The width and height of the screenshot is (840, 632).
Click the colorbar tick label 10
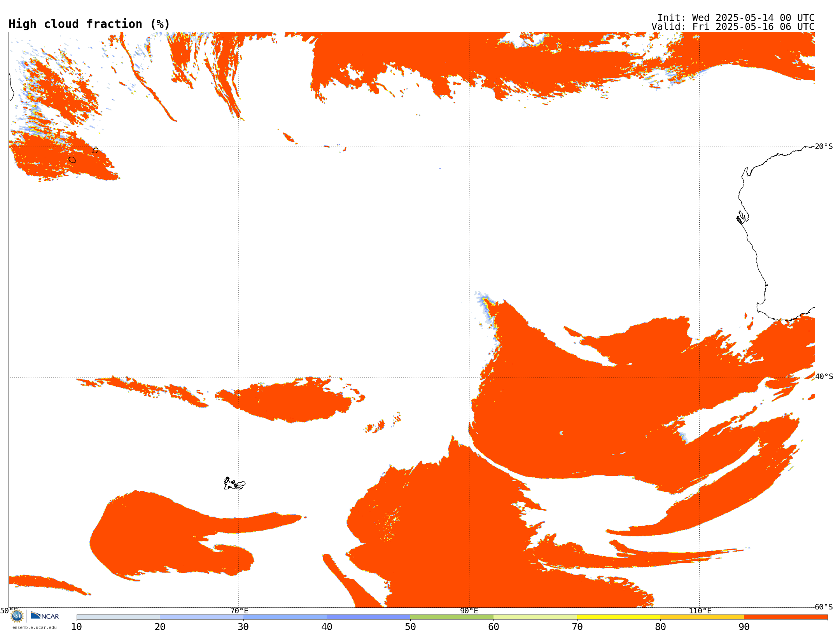point(77,627)
